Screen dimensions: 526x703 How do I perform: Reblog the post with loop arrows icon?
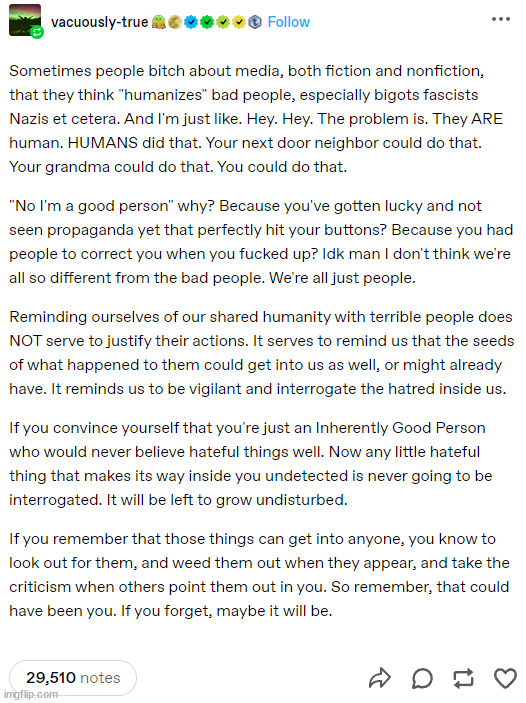(x=463, y=678)
